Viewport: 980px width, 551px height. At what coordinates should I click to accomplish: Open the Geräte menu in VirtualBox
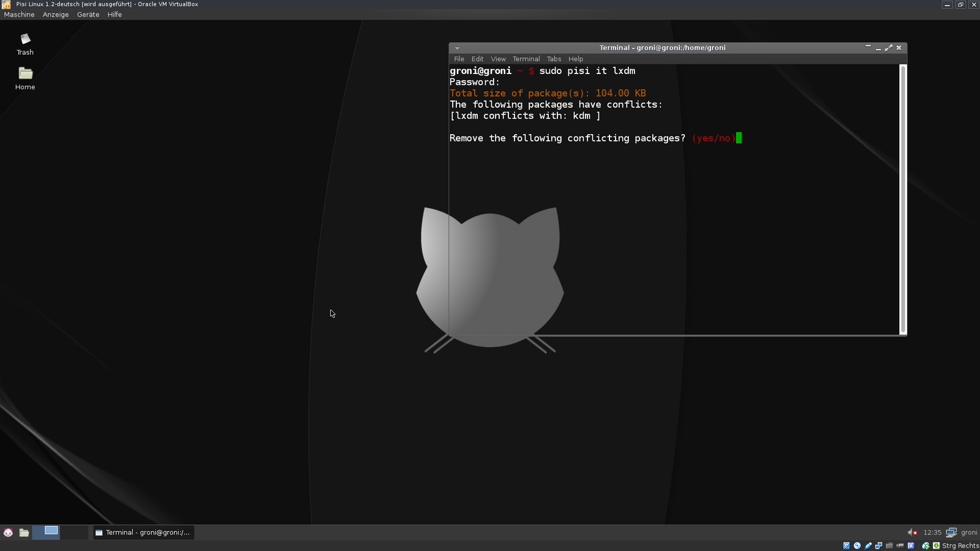click(x=88, y=15)
